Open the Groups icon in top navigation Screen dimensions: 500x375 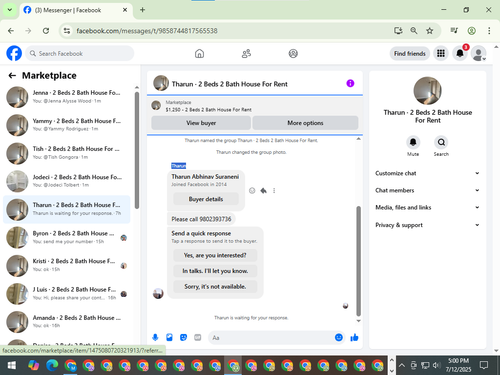[x=293, y=54]
